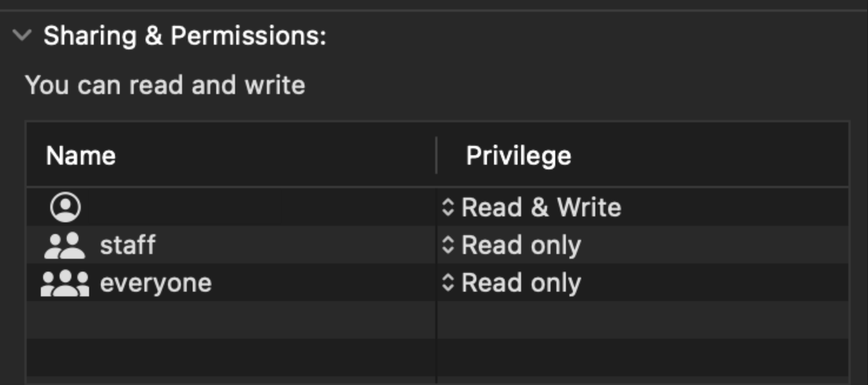Click the stepper arrows beside Read & Write
This screenshot has width=868, height=385.
[x=447, y=207]
